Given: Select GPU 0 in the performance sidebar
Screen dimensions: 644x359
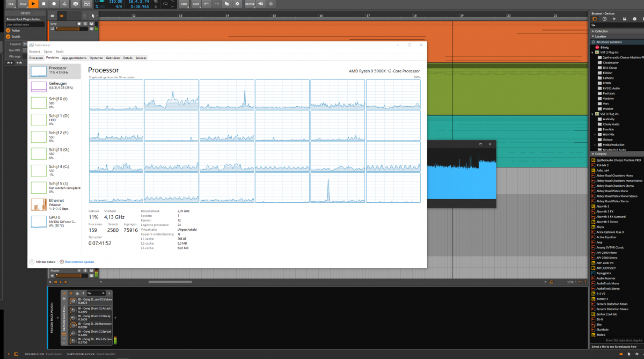Looking at the screenshot, I should pyautogui.click(x=55, y=221).
